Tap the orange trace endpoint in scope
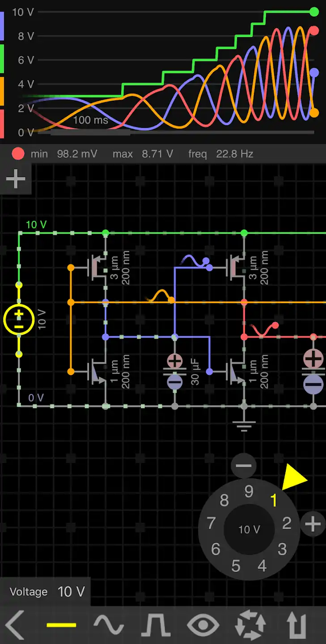 pos(314,113)
